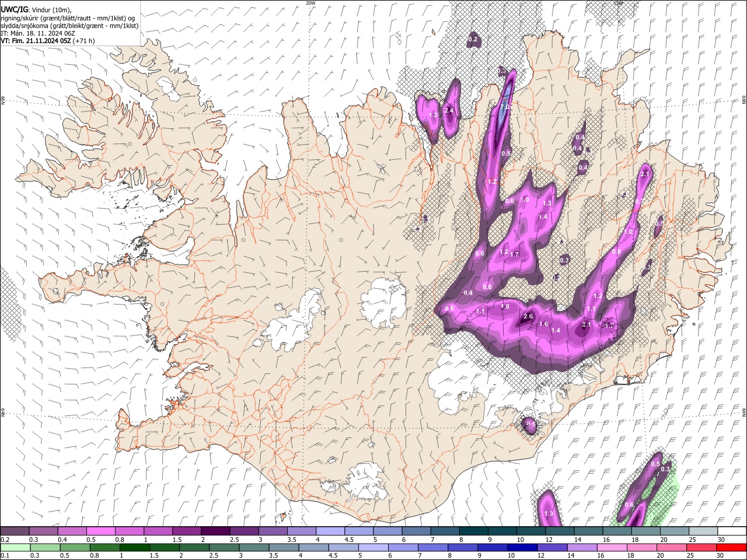This screenshot has width=747, height=560.
Task: Click the white swatch after 30 in the purple legend row
Action: 732,531
